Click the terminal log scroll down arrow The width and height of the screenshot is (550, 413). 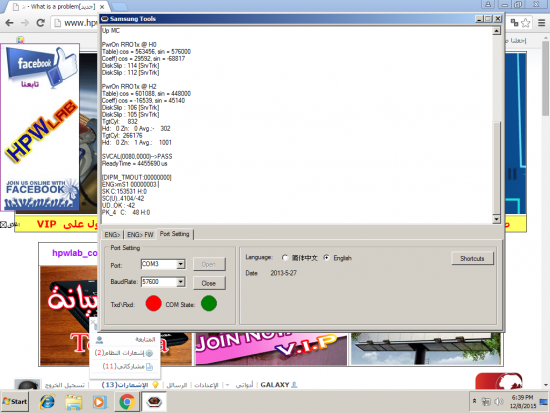496,219
